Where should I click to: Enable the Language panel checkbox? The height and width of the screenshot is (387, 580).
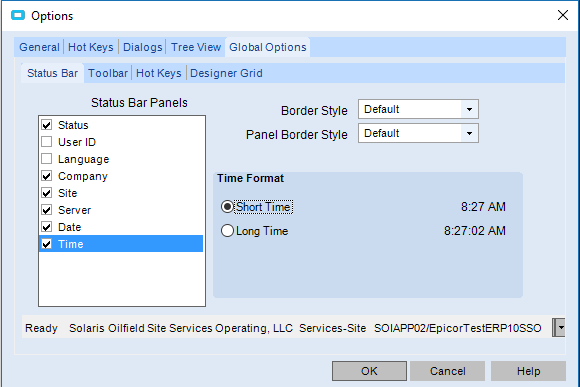[x=47, y=159]
